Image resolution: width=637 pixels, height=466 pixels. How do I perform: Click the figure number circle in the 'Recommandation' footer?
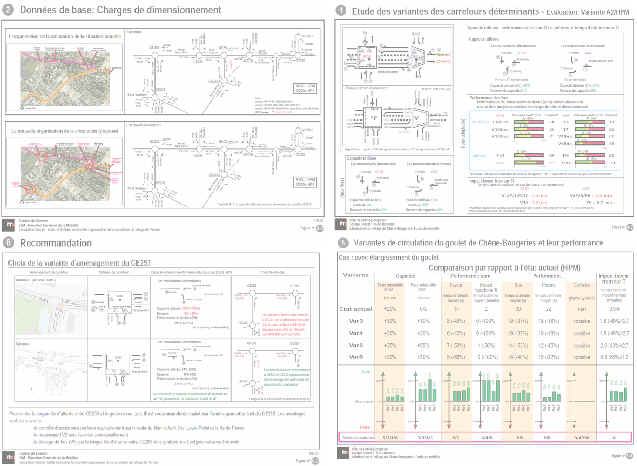pyautogui.click(x=316, y=461)
